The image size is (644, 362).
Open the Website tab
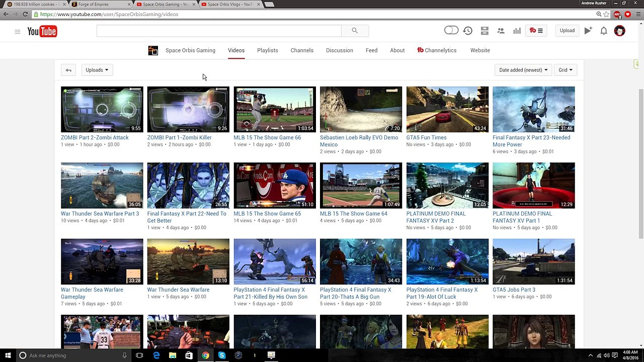(480, 50)
